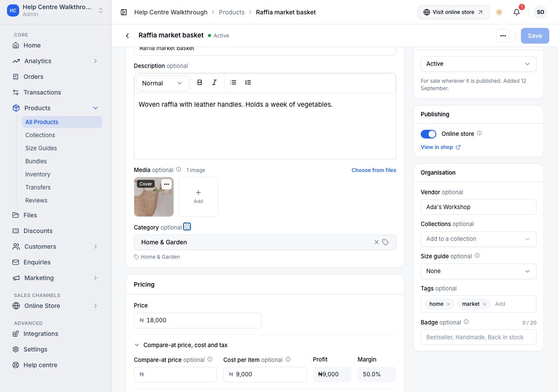Click the Price input field
558x392 pixels.
point(198,320)
